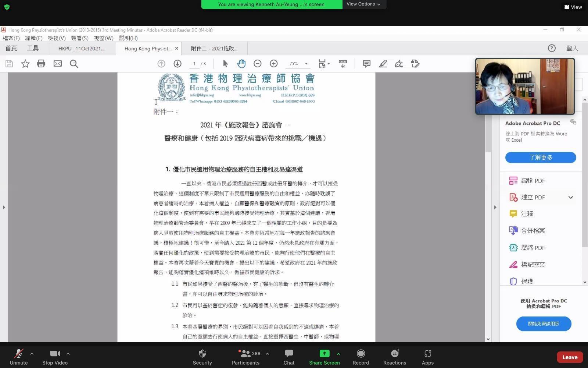Open the 檔案(F) menu
Viewport: 588px width, 368px height.
coord(11,38)
